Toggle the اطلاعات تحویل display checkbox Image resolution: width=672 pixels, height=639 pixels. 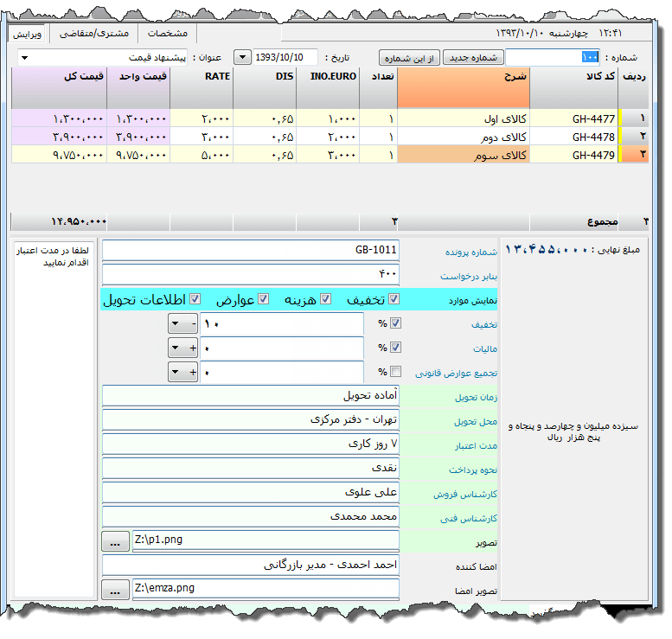195,299
